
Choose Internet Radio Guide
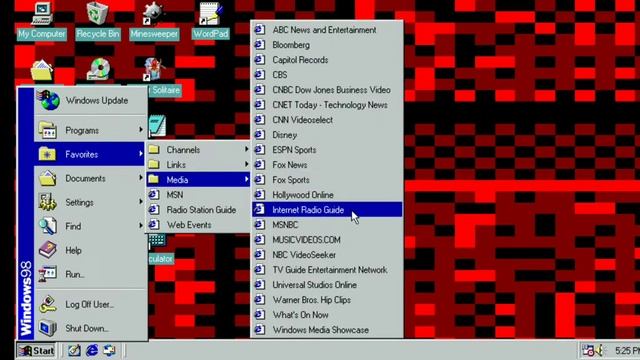point(327,210)
